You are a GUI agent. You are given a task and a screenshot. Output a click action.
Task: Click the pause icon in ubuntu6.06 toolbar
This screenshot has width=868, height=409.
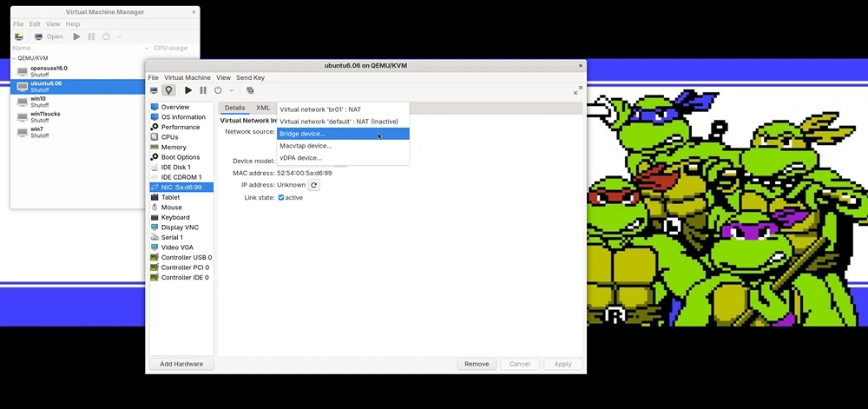click(203, 90)
